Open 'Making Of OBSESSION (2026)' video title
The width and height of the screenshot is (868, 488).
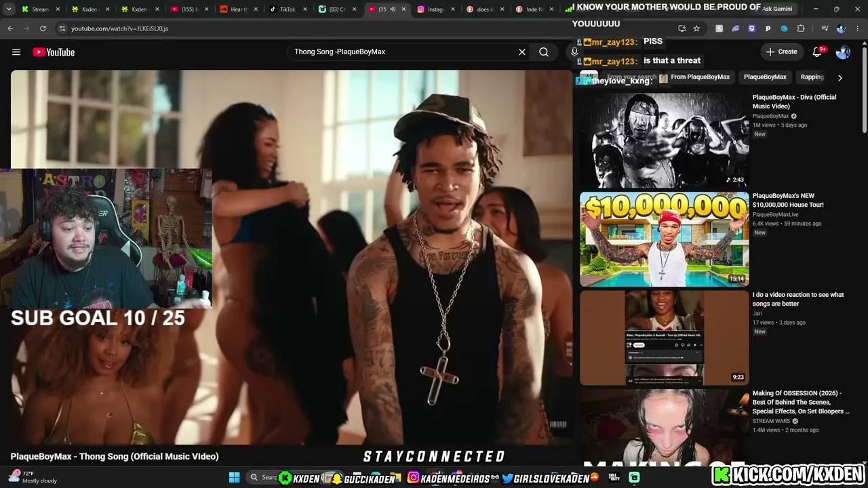click(801, 402)
